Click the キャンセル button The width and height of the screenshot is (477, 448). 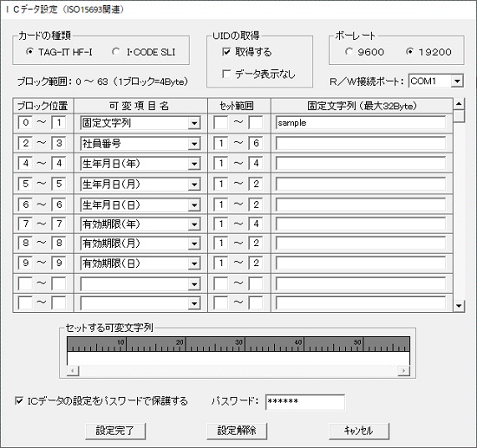click(359, 431)
